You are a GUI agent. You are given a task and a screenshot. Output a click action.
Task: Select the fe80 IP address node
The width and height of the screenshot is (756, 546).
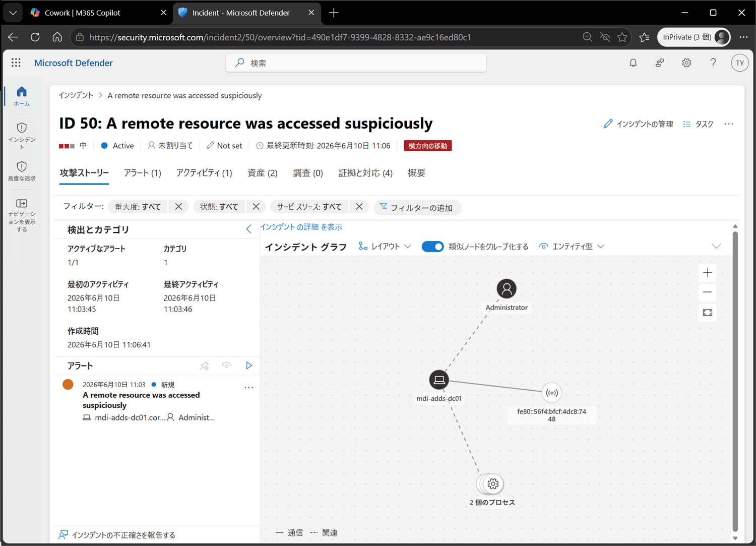tap(552, 393)
